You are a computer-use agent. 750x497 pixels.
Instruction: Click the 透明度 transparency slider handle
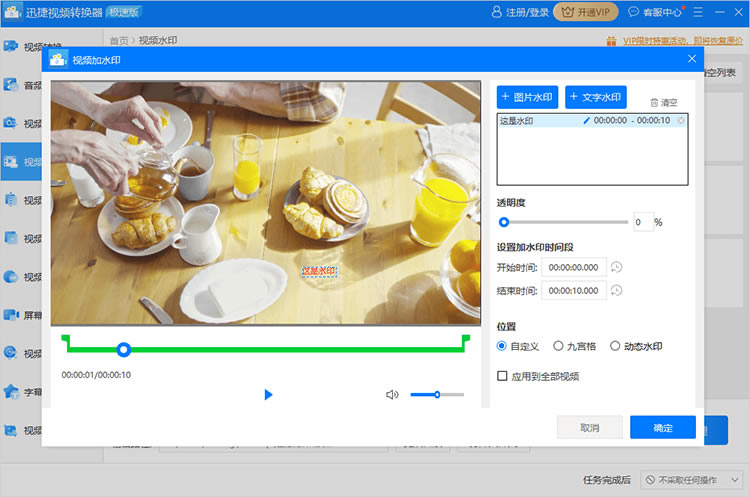point(504,222)
